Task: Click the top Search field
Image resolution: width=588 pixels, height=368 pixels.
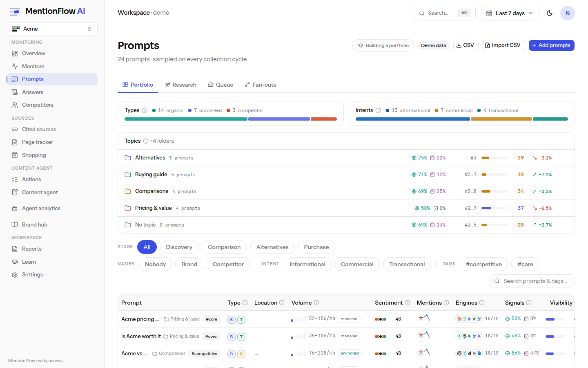Action: 444,13
